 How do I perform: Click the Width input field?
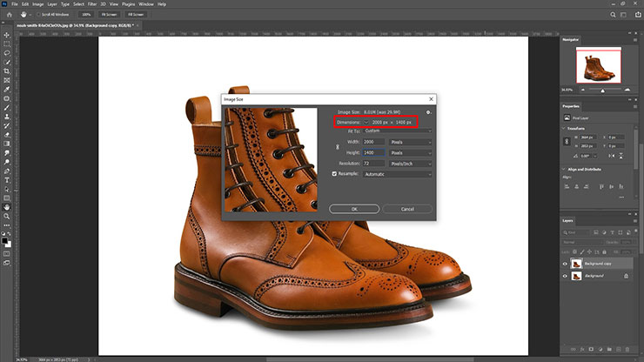372,141
